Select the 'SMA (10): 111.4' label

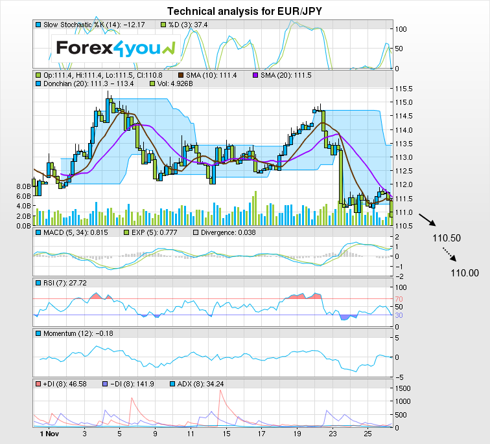tap(211, 75)
